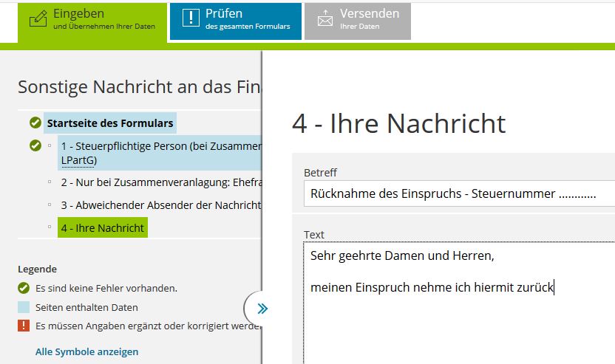Click the green checkmark beside 1 - Steuerpflichtige Person
This screenshot has height=364, width=615.
(35, 145)
